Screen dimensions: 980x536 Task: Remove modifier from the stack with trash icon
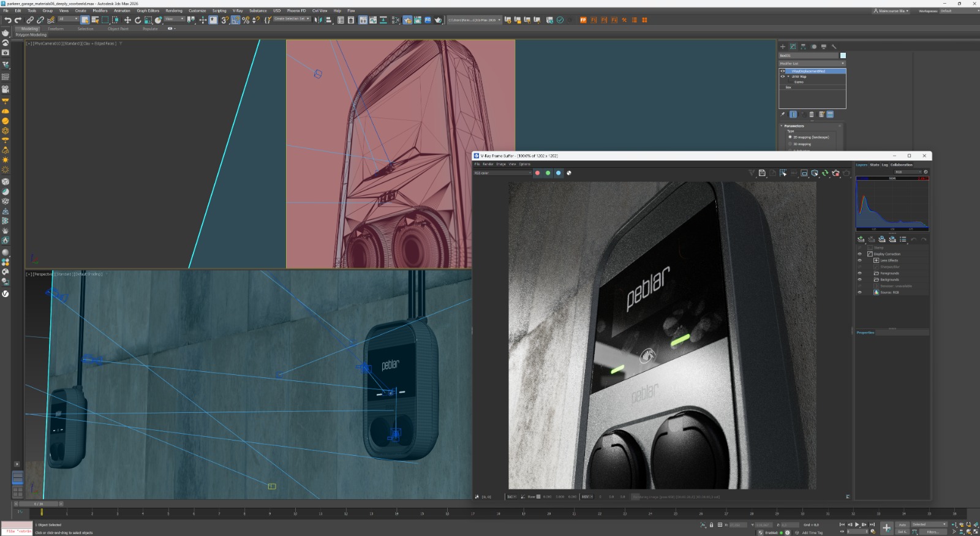(x=812, y=114)
